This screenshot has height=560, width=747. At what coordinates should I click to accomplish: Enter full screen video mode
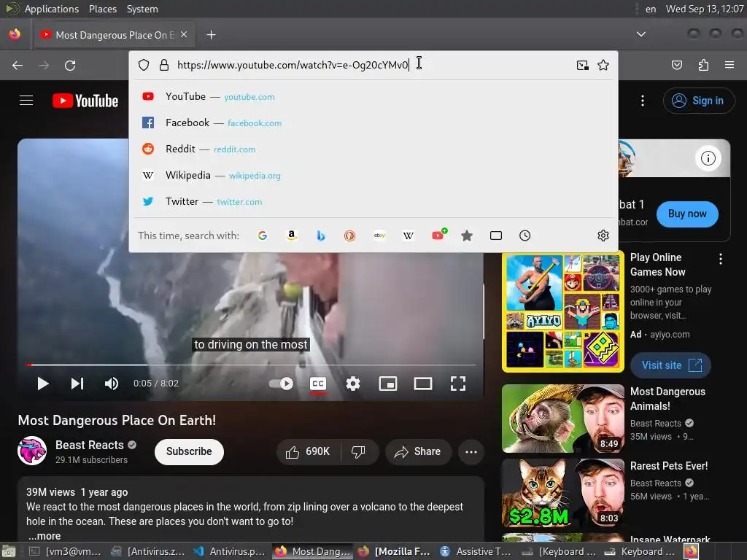(x=458, y=384)
